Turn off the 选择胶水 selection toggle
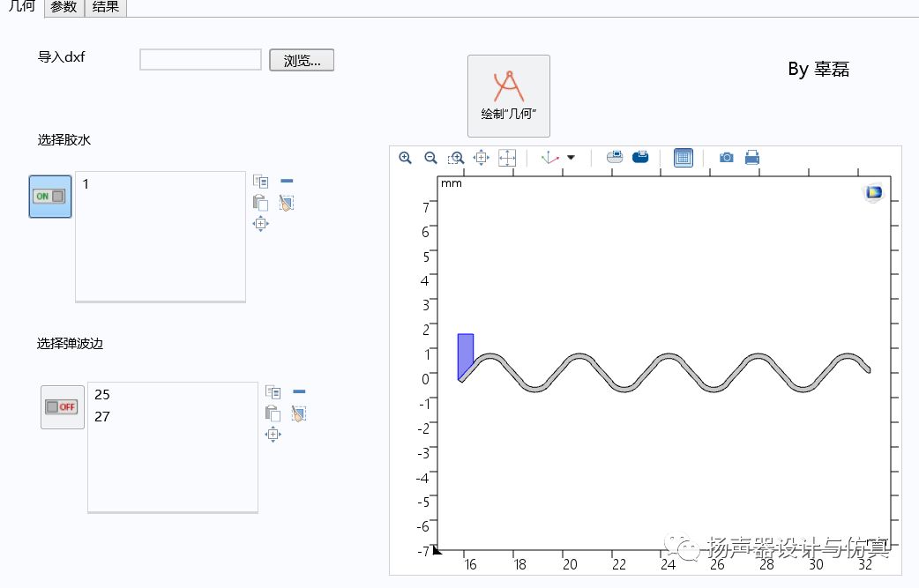Viewport: 919px width, 588px height. tap(50, 196)
